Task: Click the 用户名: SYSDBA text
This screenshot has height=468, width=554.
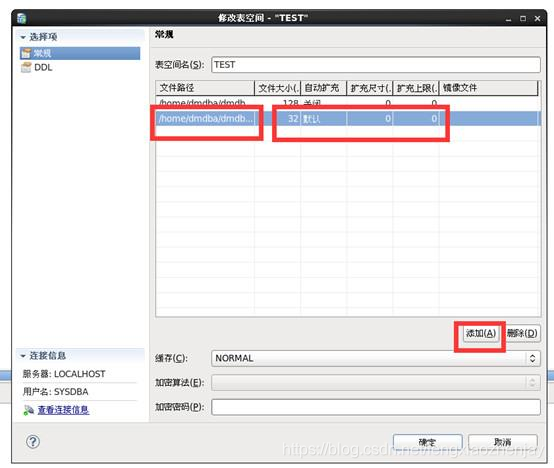Action: click(55, 392)
